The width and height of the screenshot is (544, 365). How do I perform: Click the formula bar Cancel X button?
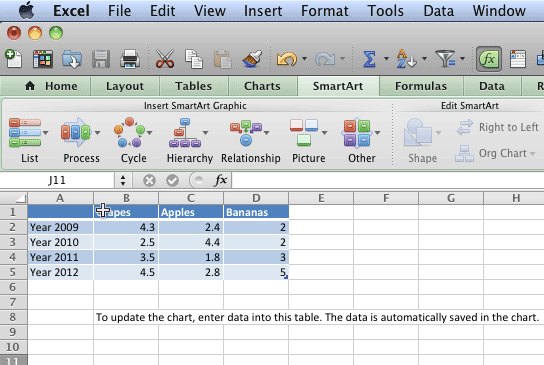149,180
